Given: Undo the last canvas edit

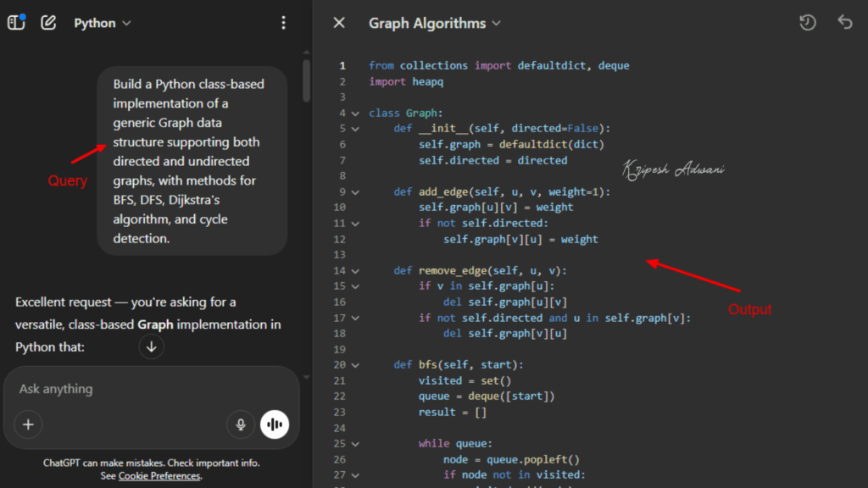Looking at the screenshot, I should click(844, 23).
